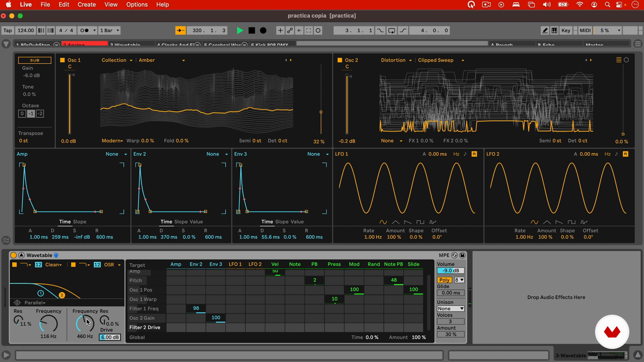
Task: Toggle the computer MIDI keyboard icon
Action: (x=554, y=31)
